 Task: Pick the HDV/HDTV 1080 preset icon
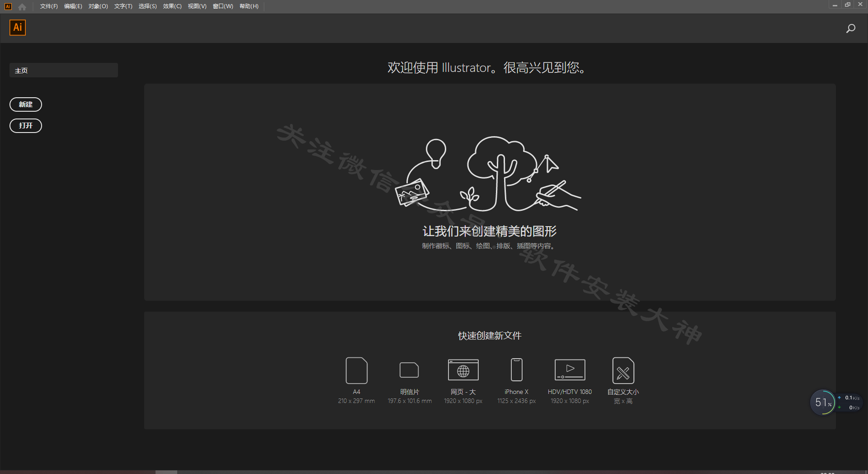pos(570,370)
